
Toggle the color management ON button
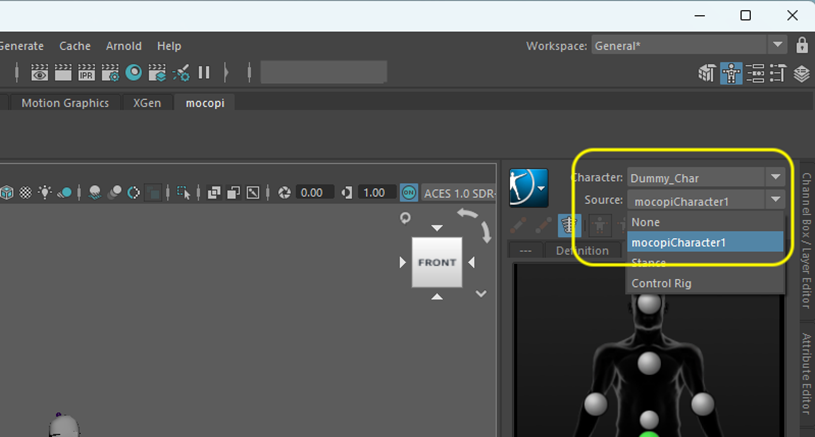pyautogui.click(x=409, y=192)
